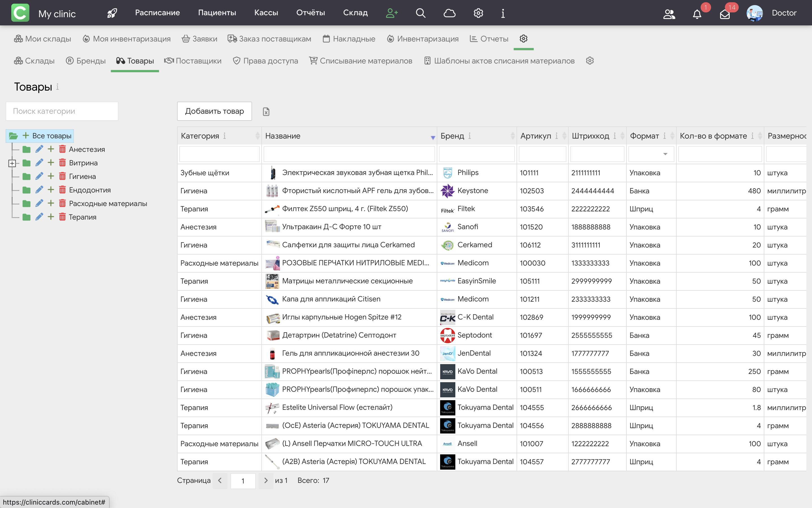Open Мои склады tab

(43, 39)
